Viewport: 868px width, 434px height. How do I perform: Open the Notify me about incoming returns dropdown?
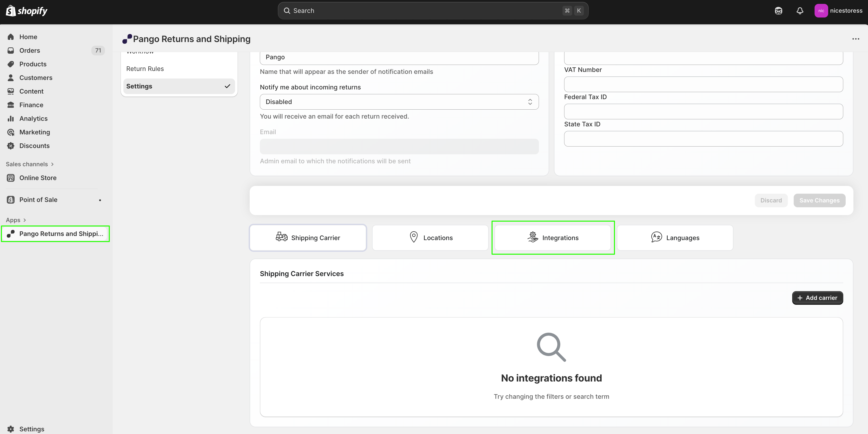(x=399, y=102)
